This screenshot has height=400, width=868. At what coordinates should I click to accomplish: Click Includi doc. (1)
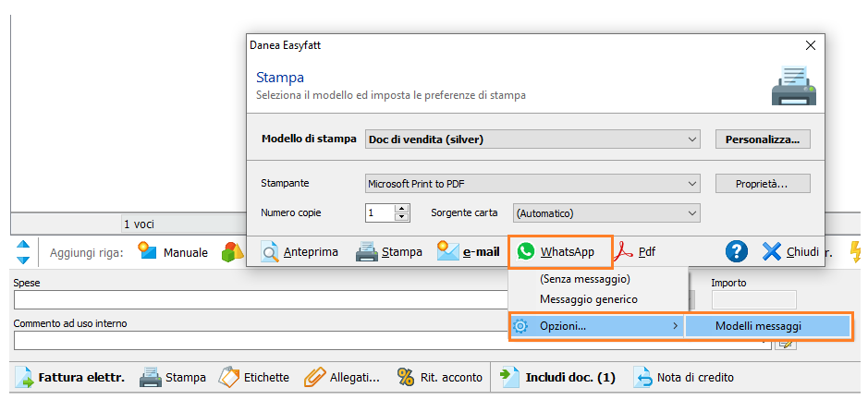point(556,377)
